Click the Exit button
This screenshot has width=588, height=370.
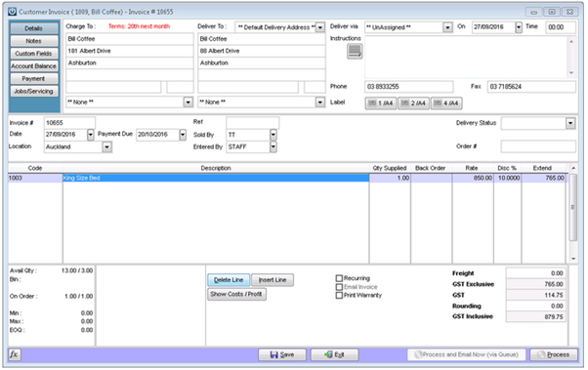point(334,354)
